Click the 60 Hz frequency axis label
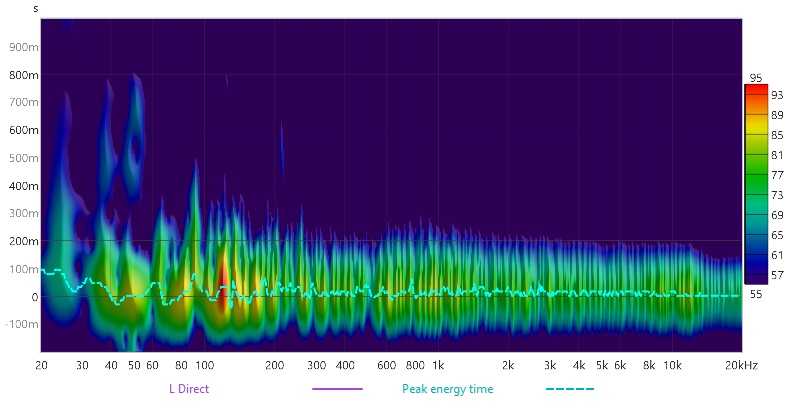 152,365
